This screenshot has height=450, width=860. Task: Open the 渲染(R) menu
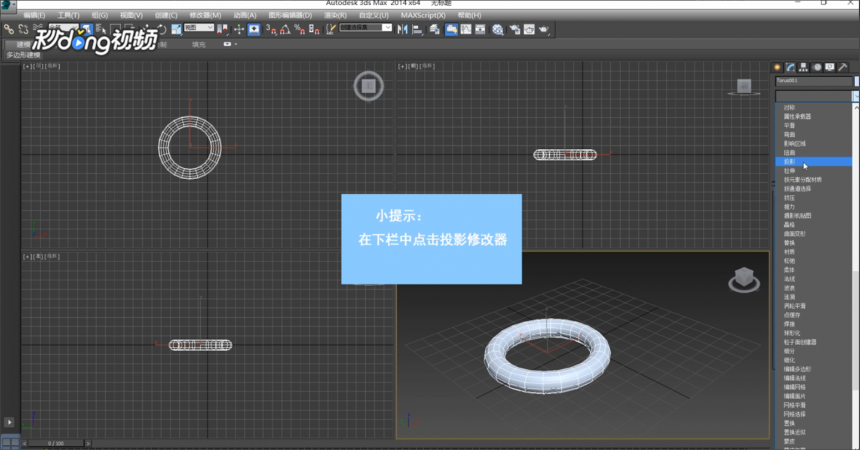[335, 15]
